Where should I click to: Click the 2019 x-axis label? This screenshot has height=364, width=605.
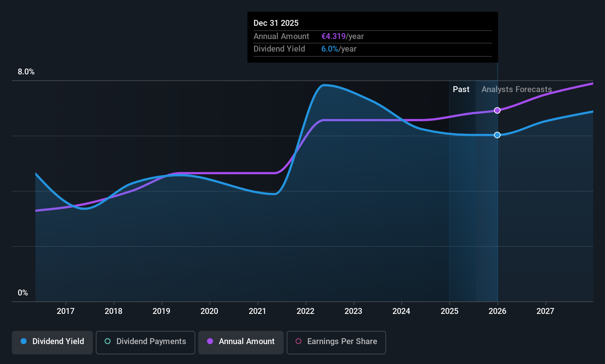pos(161,311)
